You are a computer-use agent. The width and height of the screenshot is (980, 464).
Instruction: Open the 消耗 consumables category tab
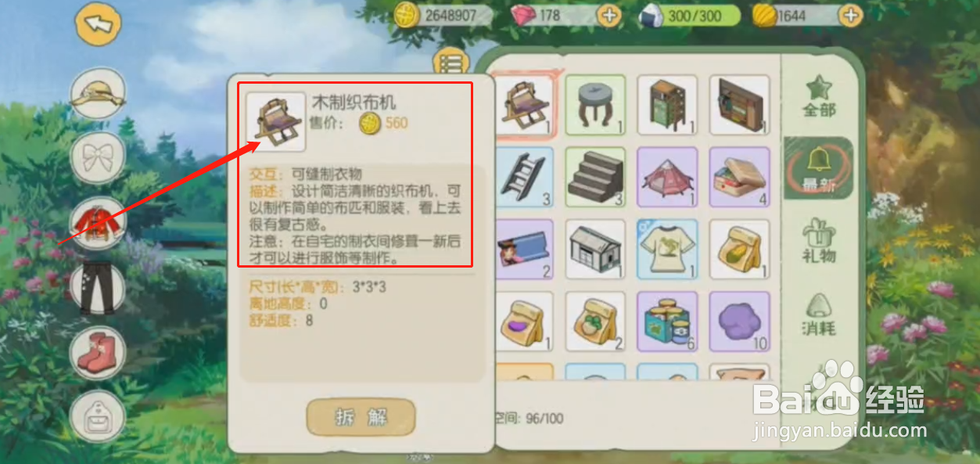[x=819, y=314]
